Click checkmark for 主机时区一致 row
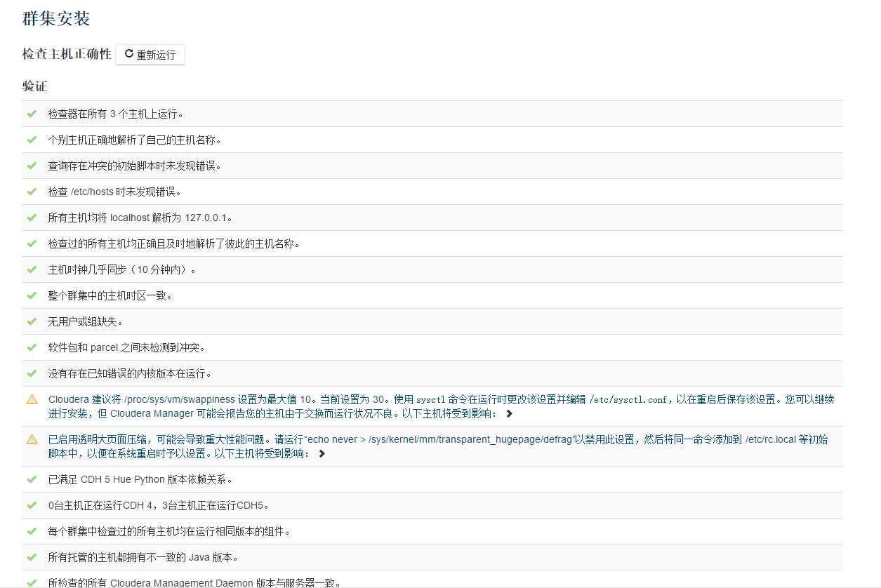The height and width of the screenshot is (588, 881). (32, 295)
